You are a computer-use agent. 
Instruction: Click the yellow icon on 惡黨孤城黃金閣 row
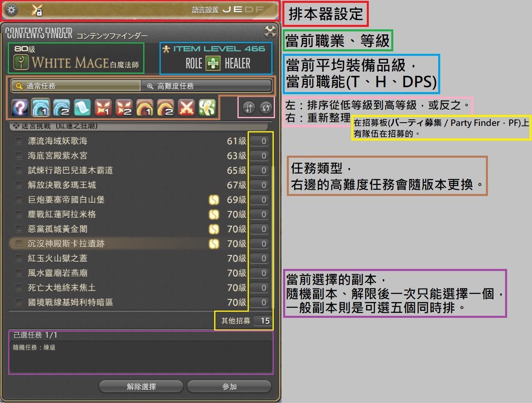coord(214,229)
